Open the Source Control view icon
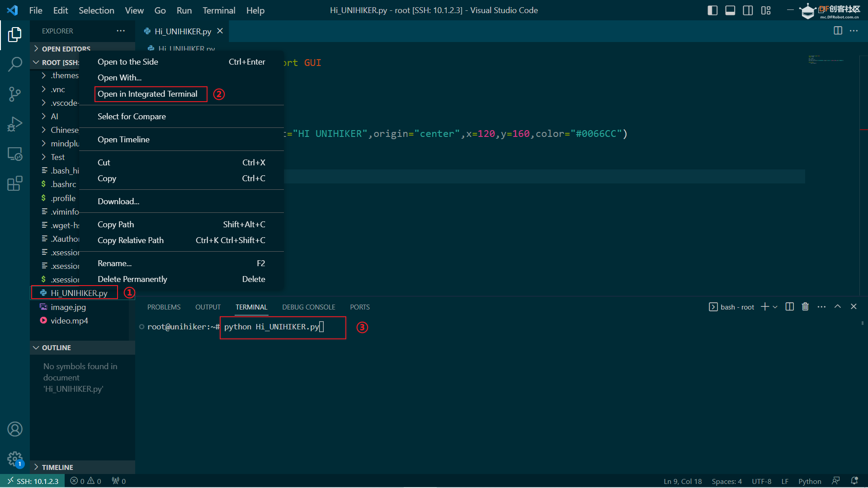 pyautogui.click(x=14, y=94)
